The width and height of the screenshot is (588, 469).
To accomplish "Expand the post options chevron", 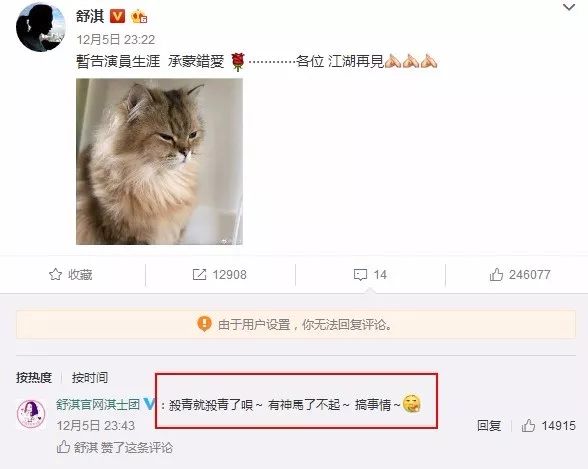I will click(x=569, y=7).
